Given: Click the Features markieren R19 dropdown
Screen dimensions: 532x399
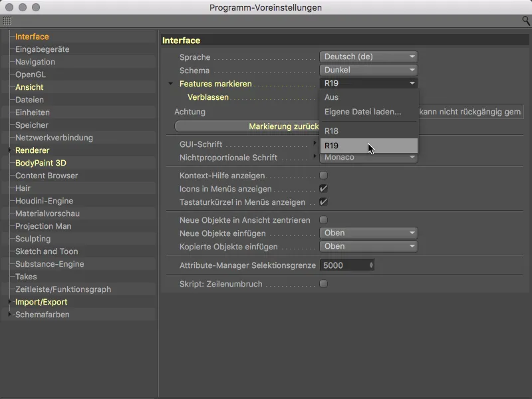Looking at the screenshot, I should click(x=368, y=83).
